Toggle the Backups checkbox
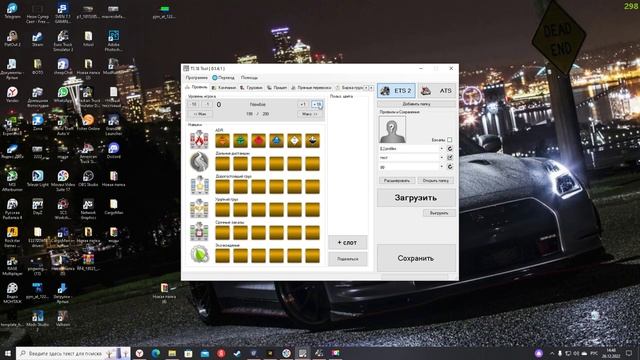The image size is (640, 360). point(449,140)
